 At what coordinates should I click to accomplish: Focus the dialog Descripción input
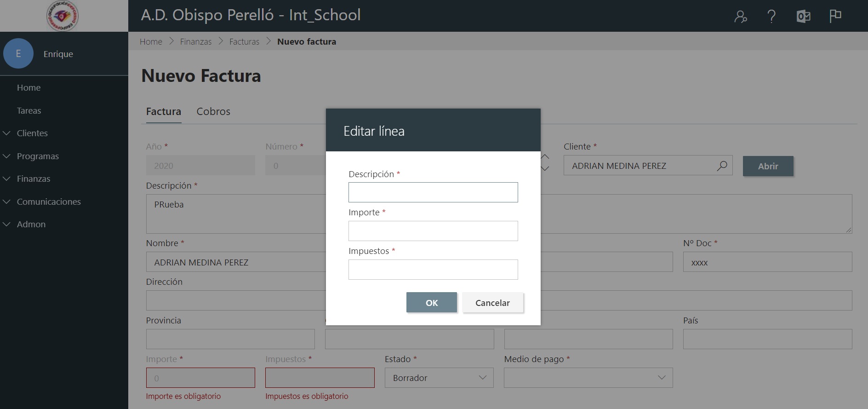433,192
